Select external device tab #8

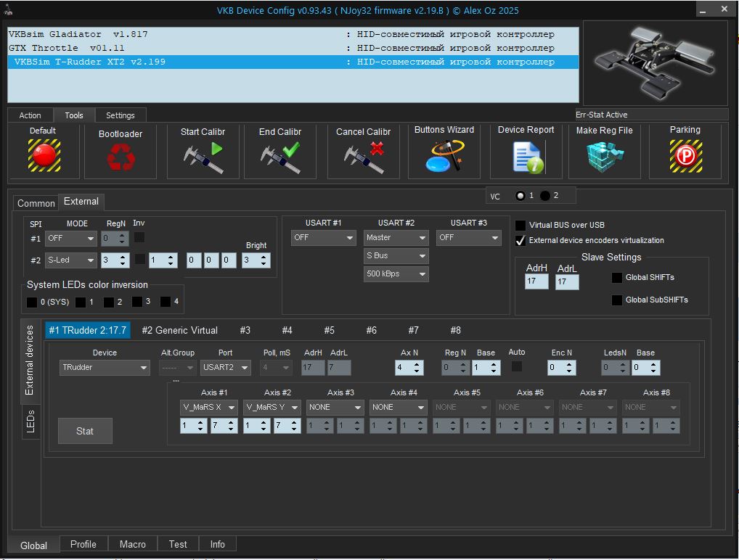coord(455,331)
